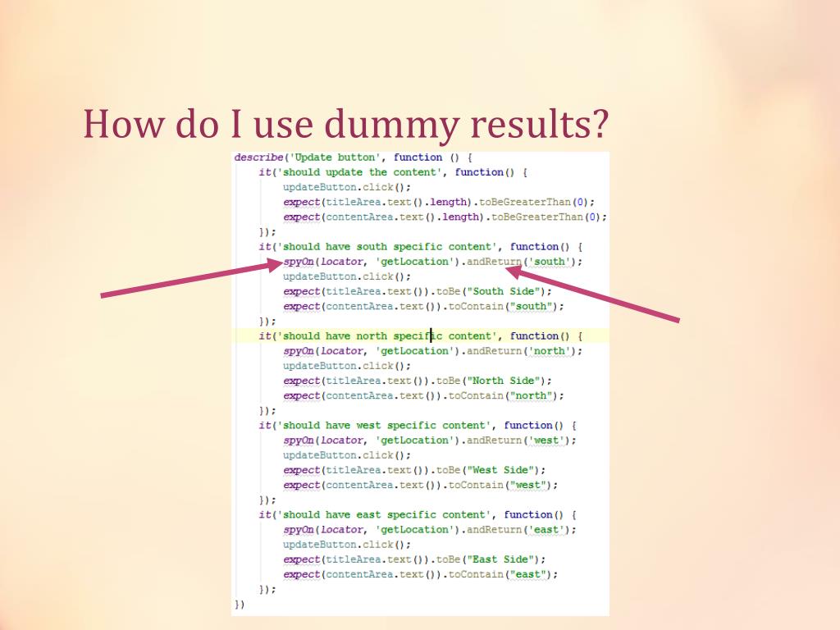Click updateButton.click() below the 'north' spyOn line

[x=347, y=366]
